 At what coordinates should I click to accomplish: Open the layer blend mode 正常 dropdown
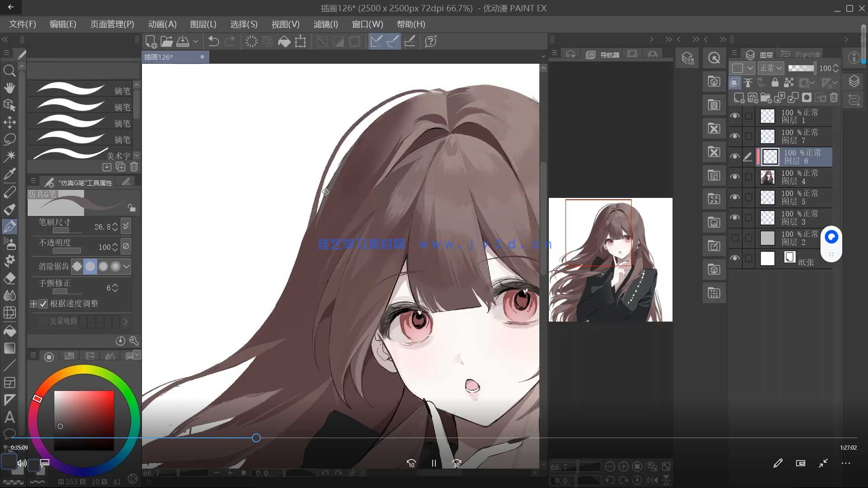[771, 68]
